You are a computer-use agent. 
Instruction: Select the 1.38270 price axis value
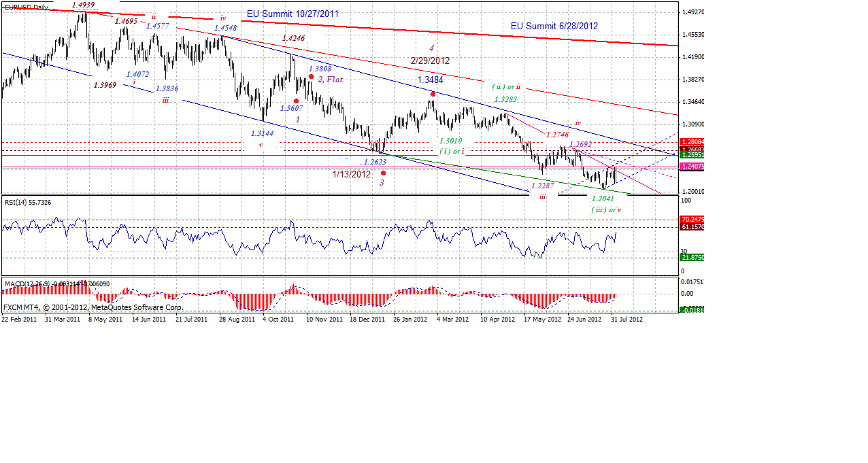[695, 80]
